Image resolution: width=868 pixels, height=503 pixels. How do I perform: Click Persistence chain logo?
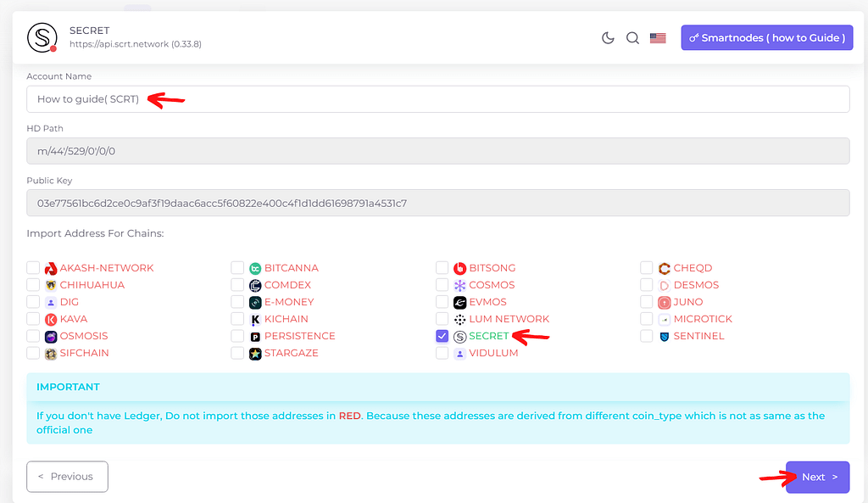[255, 337]
